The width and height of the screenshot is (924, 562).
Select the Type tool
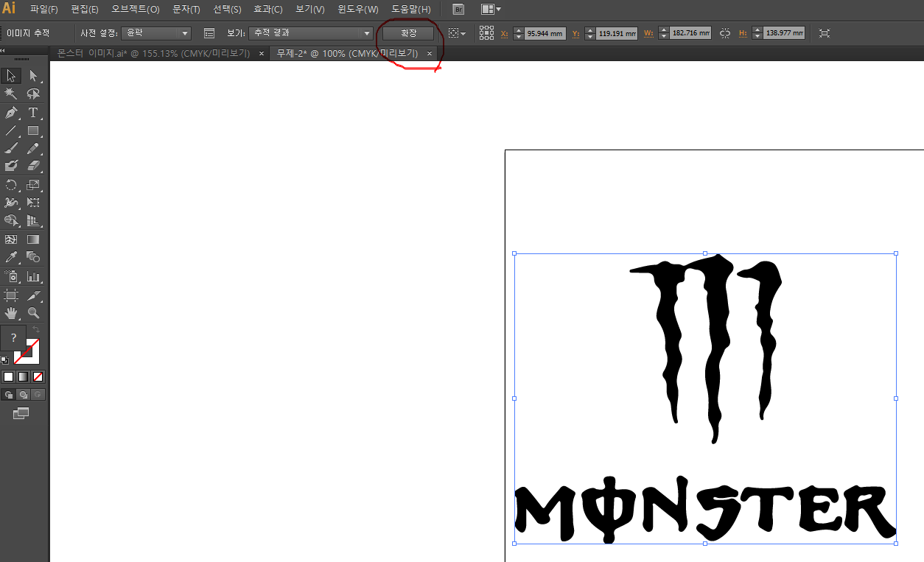[33, 113]
